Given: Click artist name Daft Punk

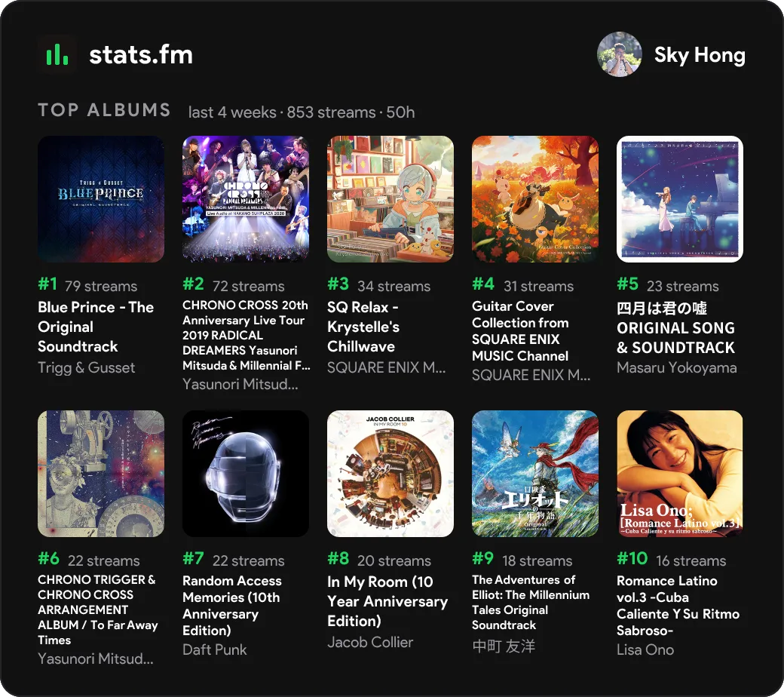Looking at the screenshot, I should click(215, 650).
